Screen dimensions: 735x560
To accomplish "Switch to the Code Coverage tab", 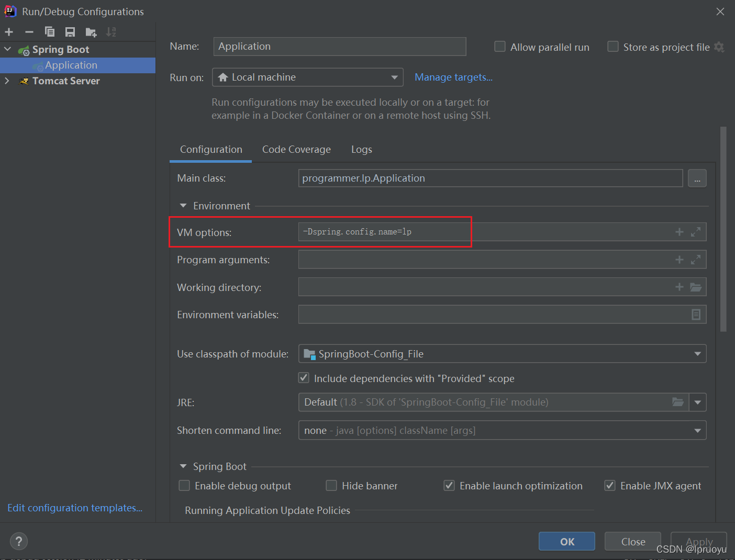I will coord(296,150).
